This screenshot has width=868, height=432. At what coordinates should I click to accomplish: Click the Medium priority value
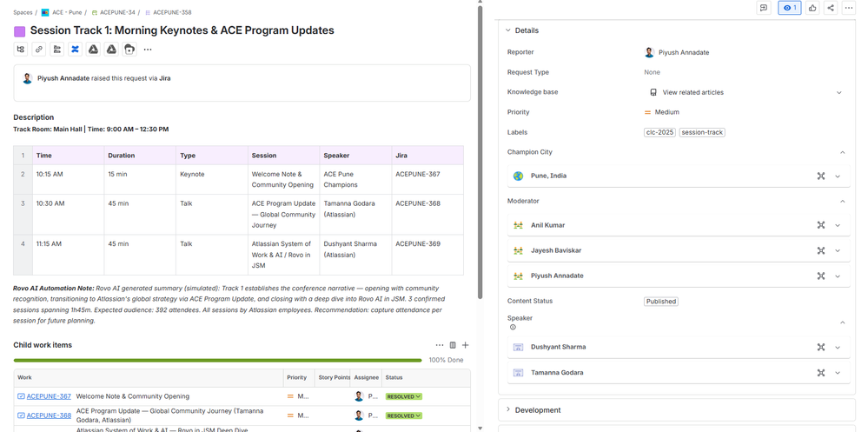(661, 112)
